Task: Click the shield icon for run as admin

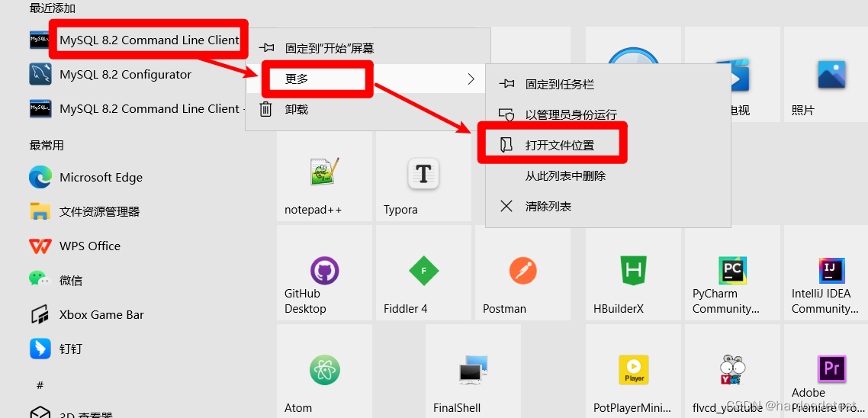Action: click(x=506, y=114)
